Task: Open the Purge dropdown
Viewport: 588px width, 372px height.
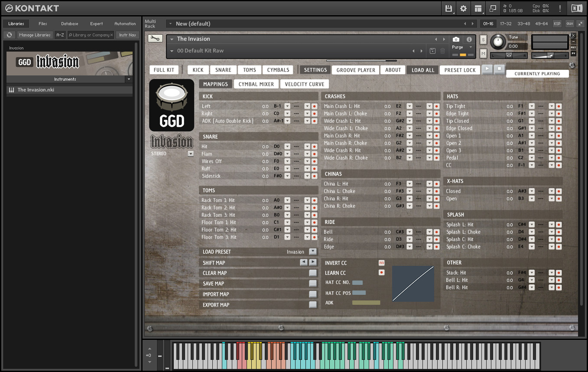Action: 463,47
